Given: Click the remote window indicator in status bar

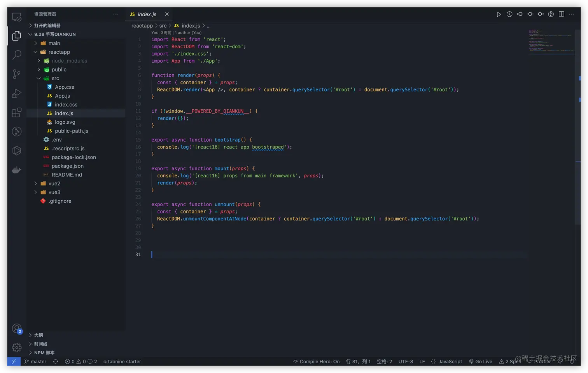Looking at the screenshot, I should click(x=14, y=361).
